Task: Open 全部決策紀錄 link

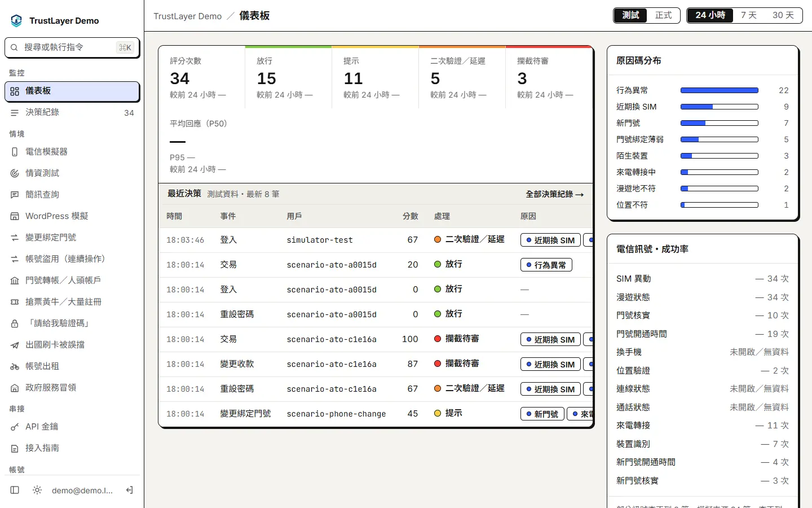Action: pos(555,194)
